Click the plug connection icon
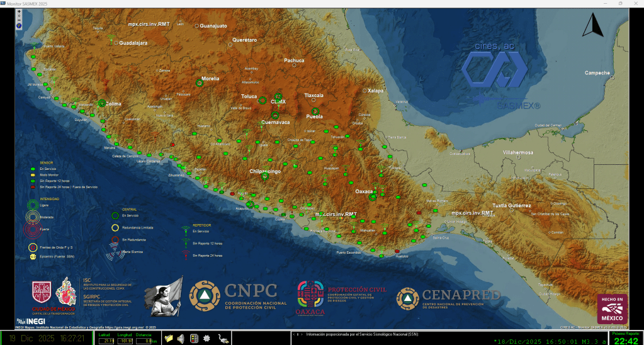This screenshot has height=345, width=644. tap(222, 339)
